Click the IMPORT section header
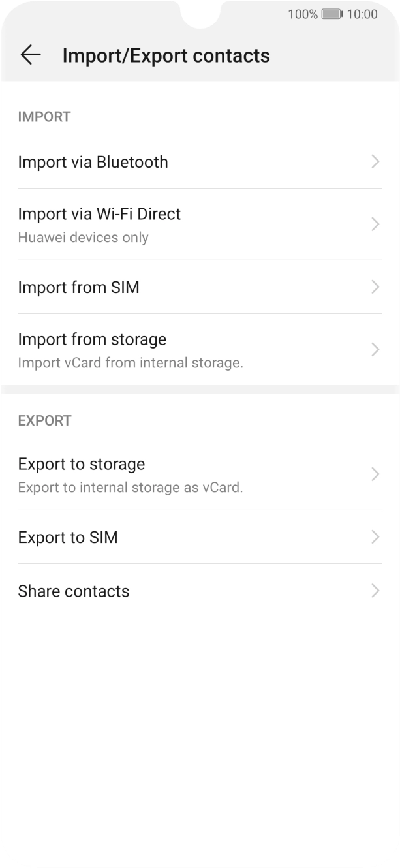 [44, 116]
